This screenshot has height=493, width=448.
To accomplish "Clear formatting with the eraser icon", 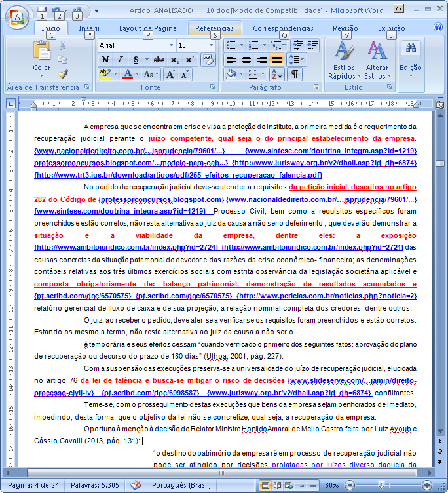I will [208, 60].
